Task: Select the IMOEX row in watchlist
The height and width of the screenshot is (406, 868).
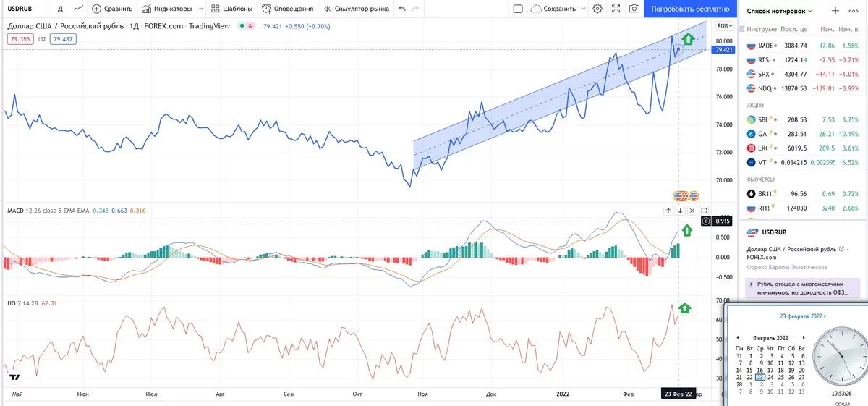Action: pyautogui.click(x=803, y=46)
